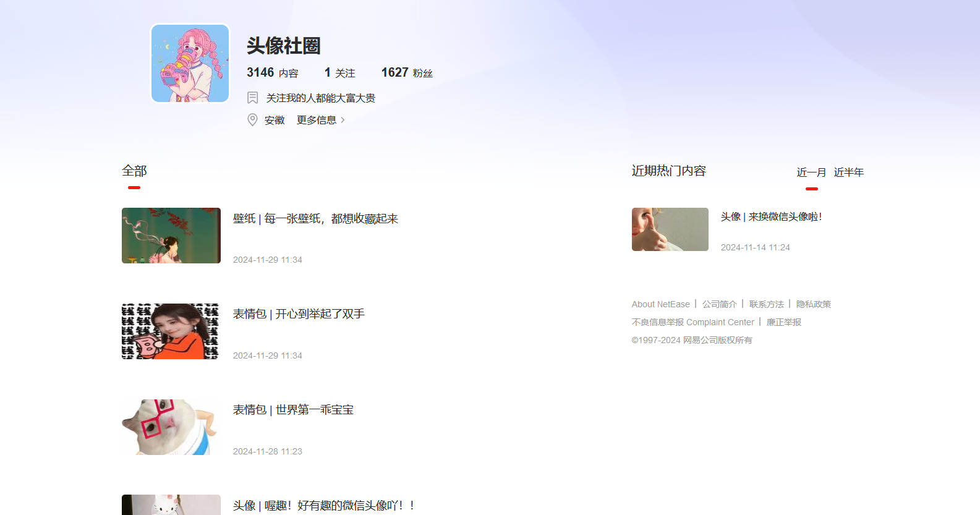Viewport: 980px width, 515px height.
Task: Open article 表情包 | 世界第一乖宝宝
Action: pyautogui.click(x=293, y=410)
